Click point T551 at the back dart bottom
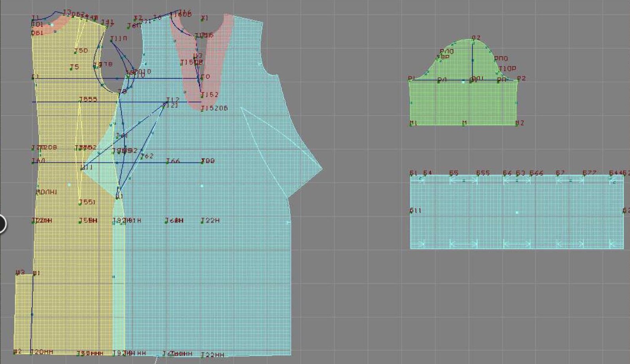The image size is (630, 364). [87, 202]
